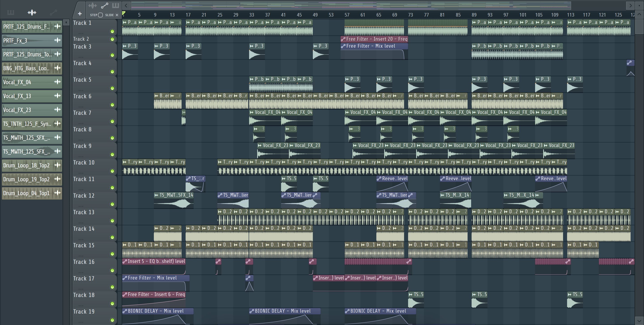This screenshot has width=644, height=325.
Task: Mute Track 1 with its green LED
Action: (112, 31)
